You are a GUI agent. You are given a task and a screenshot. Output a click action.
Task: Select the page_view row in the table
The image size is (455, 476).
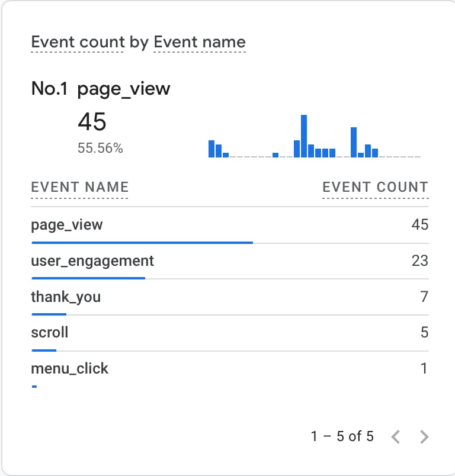pos(67,225)
